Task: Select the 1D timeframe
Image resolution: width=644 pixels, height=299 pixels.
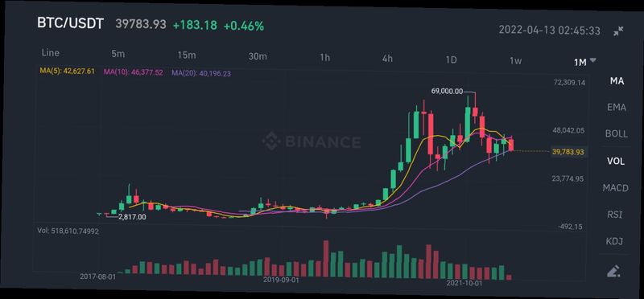Action: [x=451, y=60]
